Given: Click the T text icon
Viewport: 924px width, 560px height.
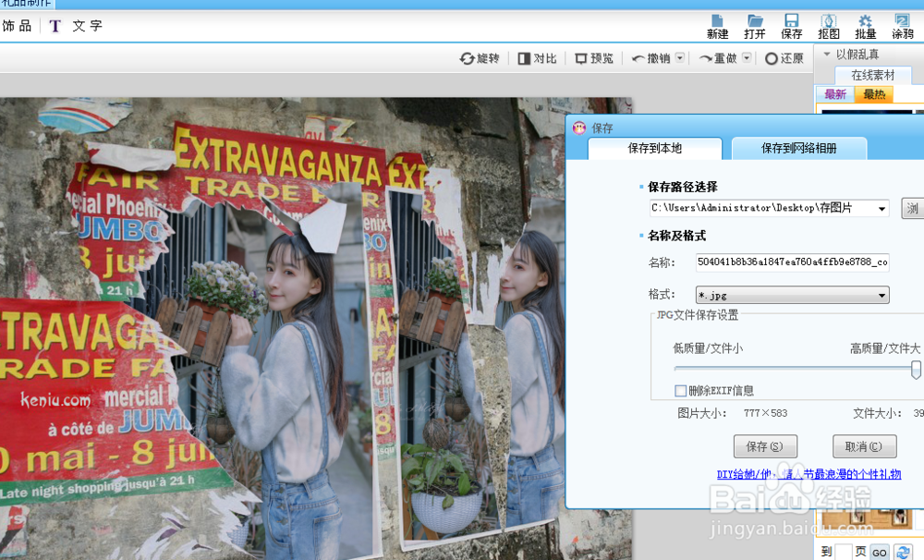Looking at the screenshot, I should [x=55, y=26].
